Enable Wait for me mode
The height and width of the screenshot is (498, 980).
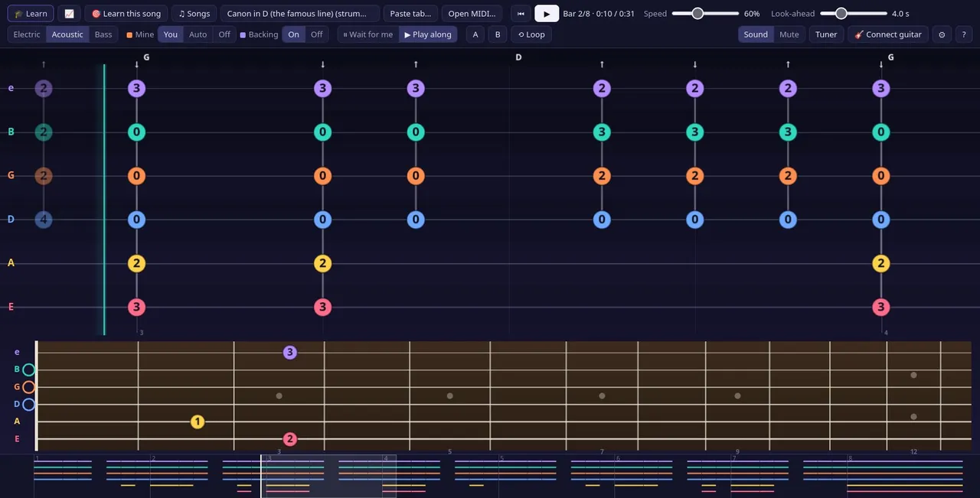tap(368, 34)
